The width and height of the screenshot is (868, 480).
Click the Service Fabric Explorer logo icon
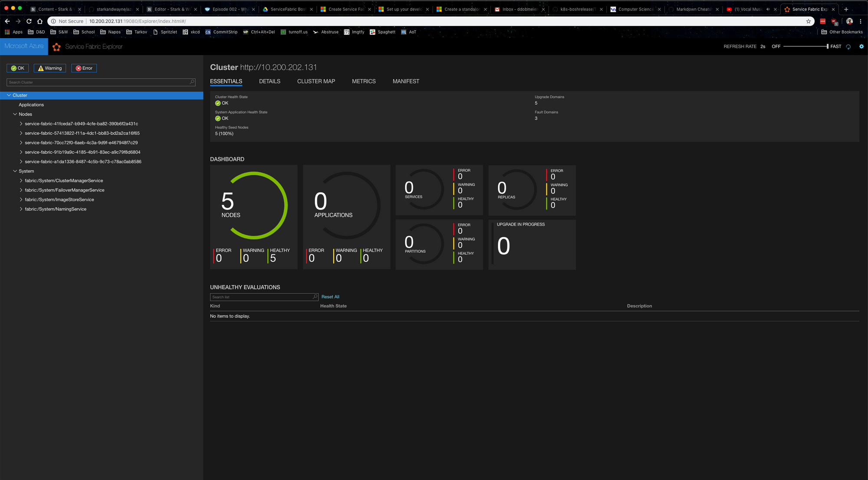coord(56,47)
